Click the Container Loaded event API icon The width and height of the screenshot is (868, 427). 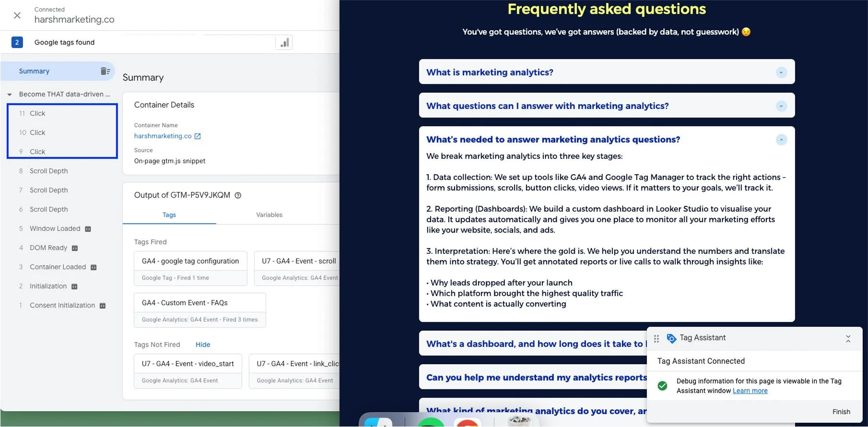(x=94, y=267)
